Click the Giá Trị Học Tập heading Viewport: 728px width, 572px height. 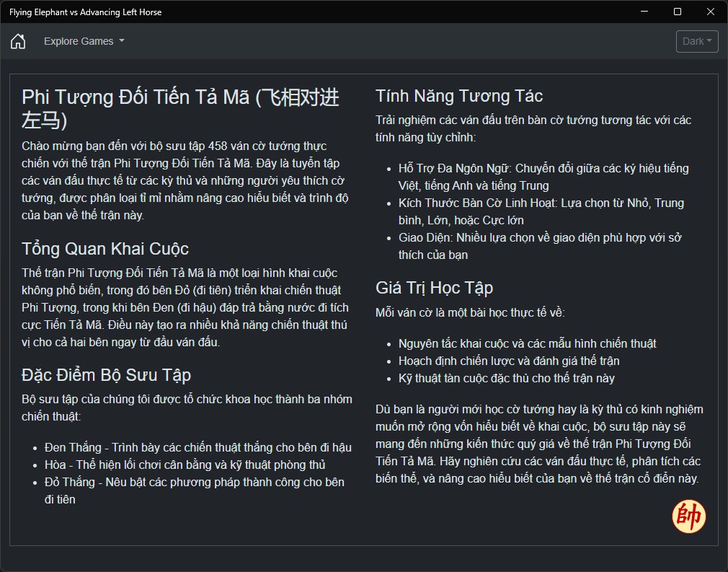(x=434, y=288)
